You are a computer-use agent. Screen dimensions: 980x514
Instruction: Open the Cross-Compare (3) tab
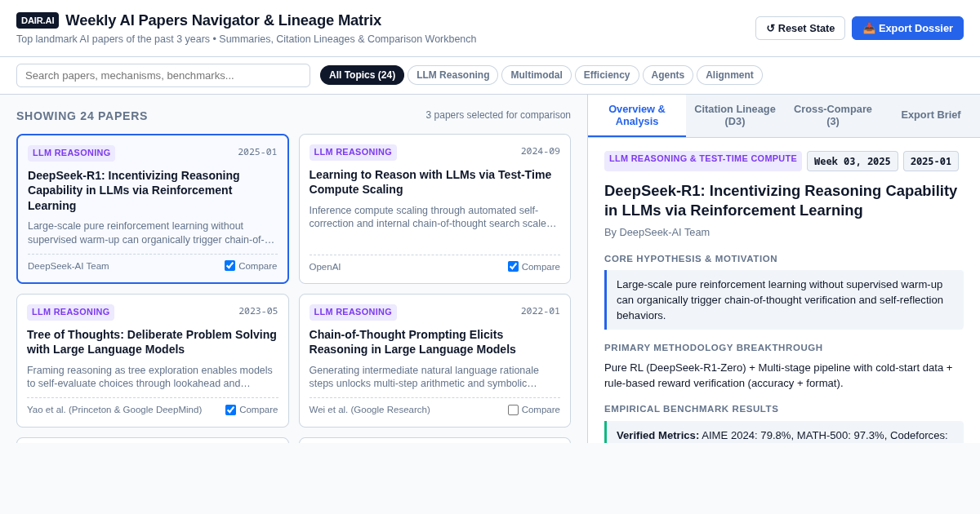pos(833,115)
